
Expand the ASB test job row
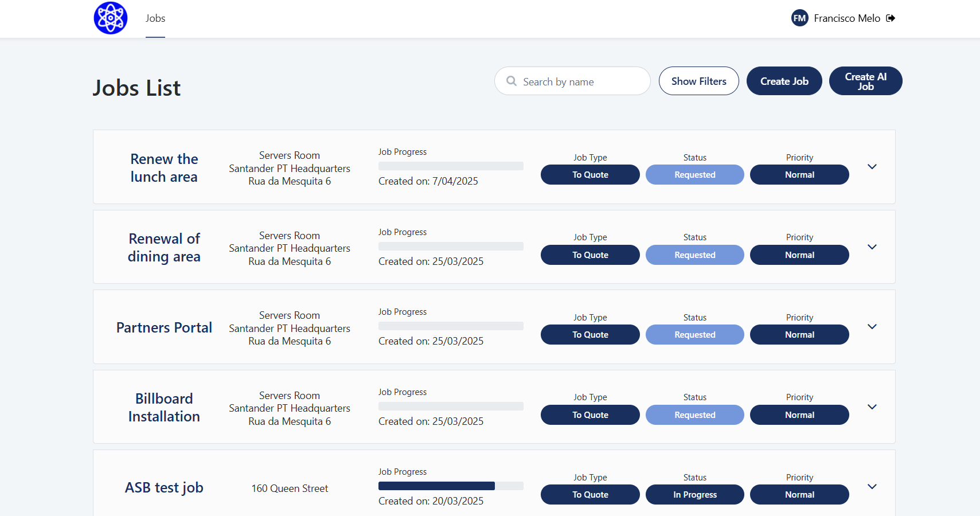872,487
